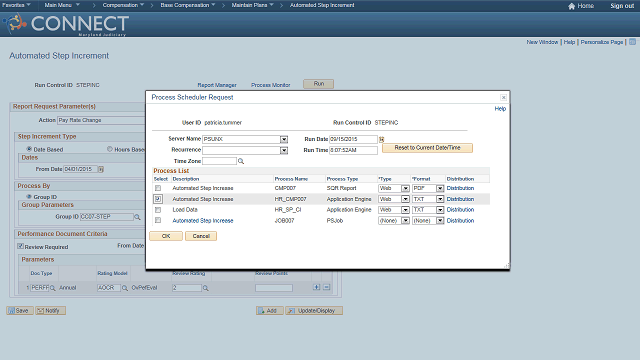
Task: Open Help link in the dialog
Action: [x=500, y=109]
